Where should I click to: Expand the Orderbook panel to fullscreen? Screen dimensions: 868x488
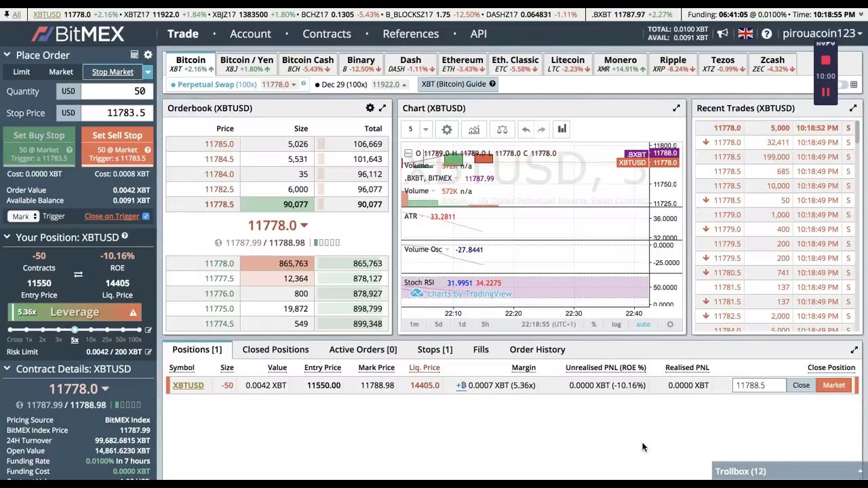click(x=382, y=108)
